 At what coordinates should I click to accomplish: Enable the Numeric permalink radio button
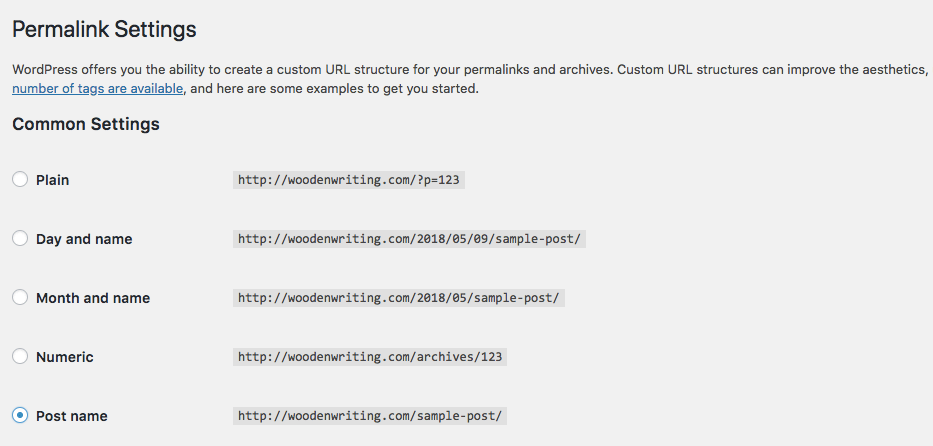tap(20, 357)
